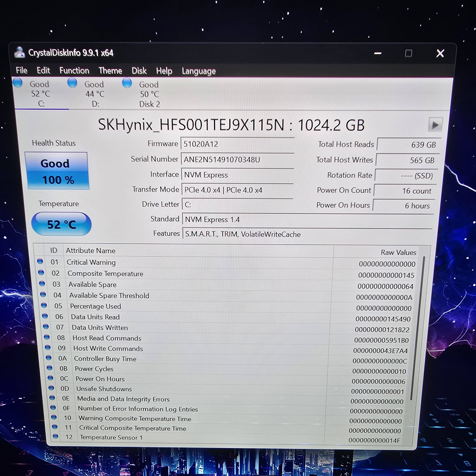Click the attribute list vertical scrollbar
The image size is (476, 476).
pyautogui.click(x=417, y=328)
